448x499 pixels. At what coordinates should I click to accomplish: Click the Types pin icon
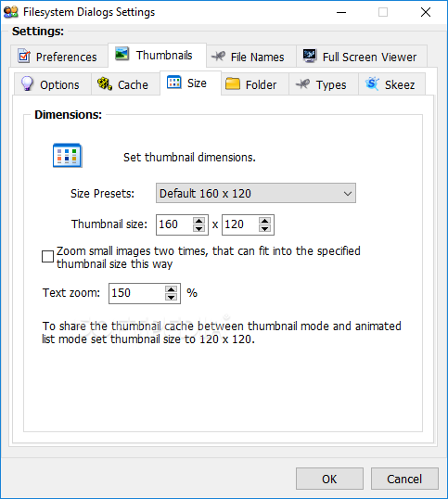click(x=302, y=84)
